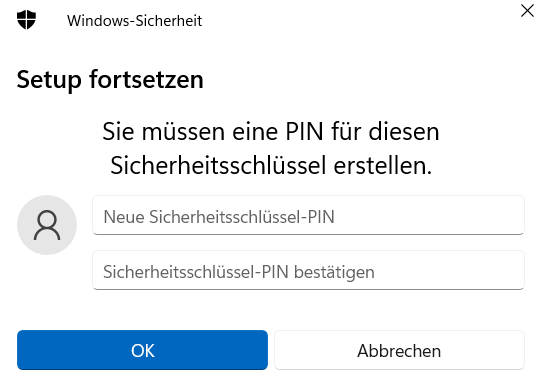The width and height of the screenshot is (538, 385).
Task: Dismiss the Windows-Sicherheit window using X
Action: (x=527, y=11)
